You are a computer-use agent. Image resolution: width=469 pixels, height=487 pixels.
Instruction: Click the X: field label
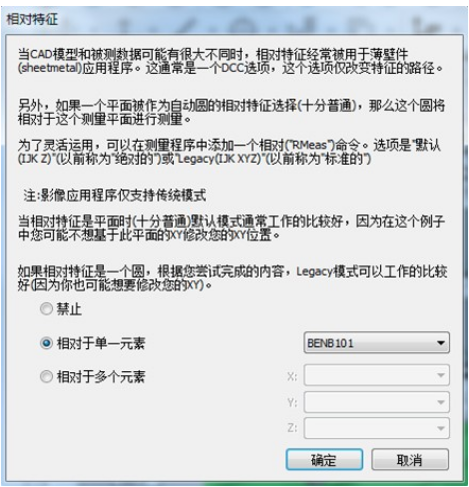coord(292,376)
